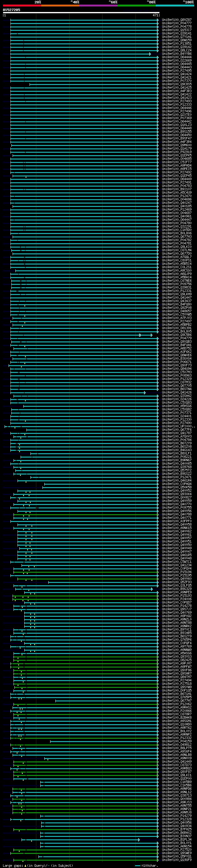Select hit label UniRef100_Q2XTE0
The height and width of the screenshot is (868, 197).
[x=177, y=115]
